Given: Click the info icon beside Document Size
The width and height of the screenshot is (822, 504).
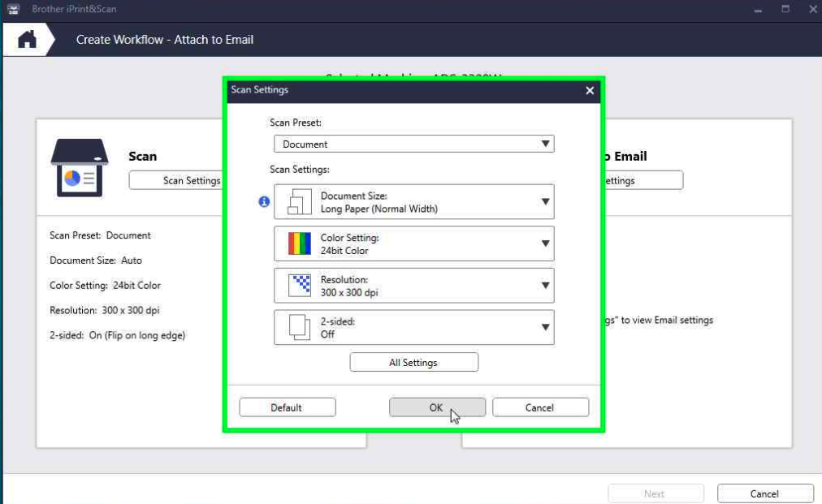Looking at the screenshot, I should pos(264,202).
